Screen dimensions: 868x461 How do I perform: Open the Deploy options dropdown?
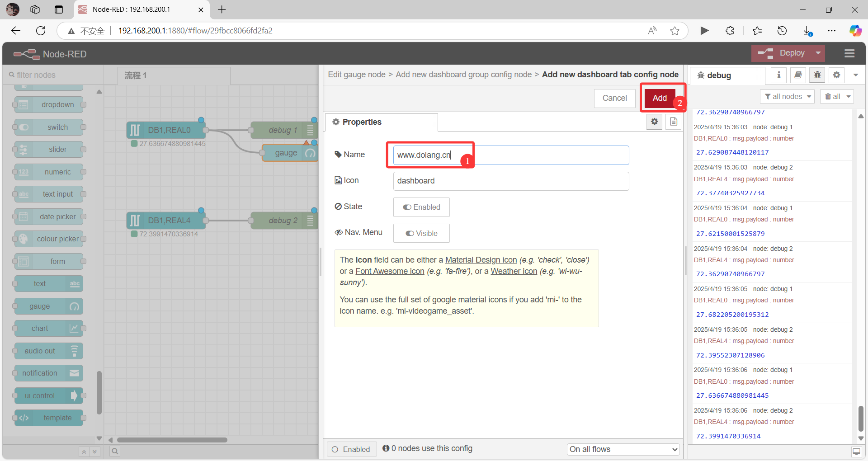[x=818, y=53]
